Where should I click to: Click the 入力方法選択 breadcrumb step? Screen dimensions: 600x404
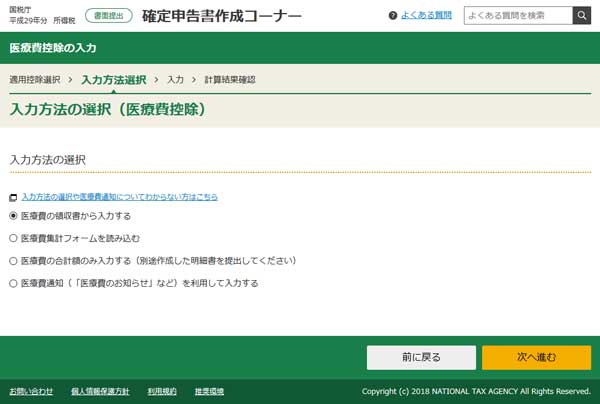click(x=114, y=78)
